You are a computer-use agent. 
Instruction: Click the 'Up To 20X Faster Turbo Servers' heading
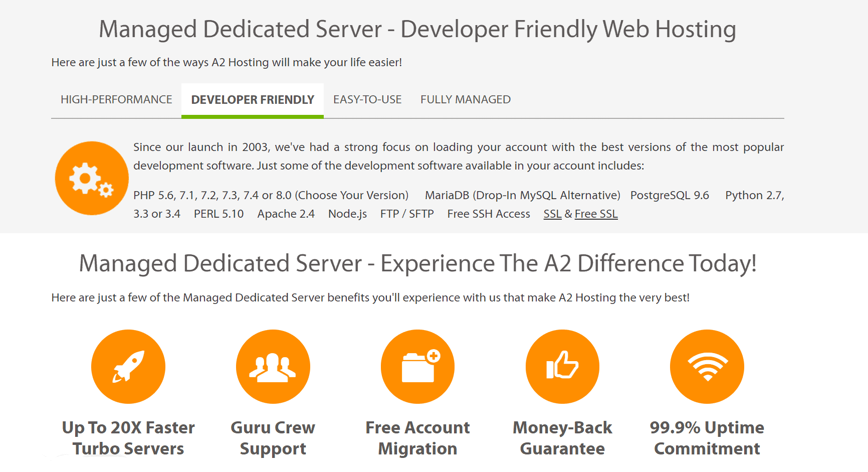[x=128, y=438]
